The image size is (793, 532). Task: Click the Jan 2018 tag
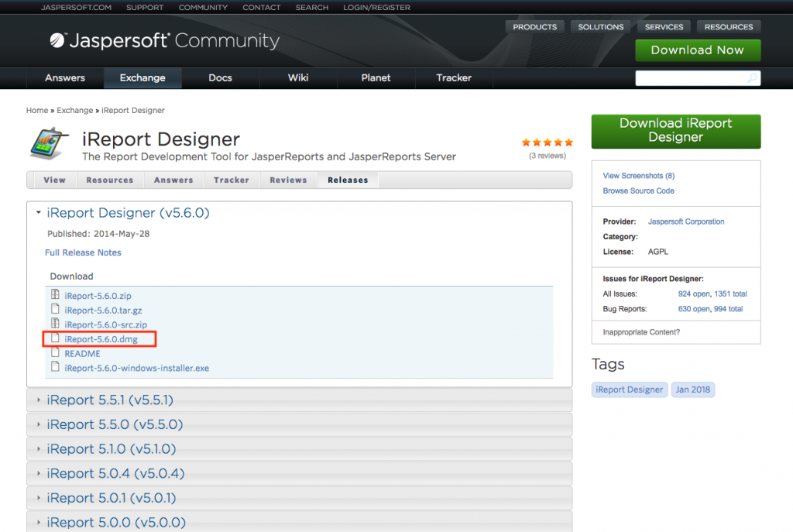point(693,390)
